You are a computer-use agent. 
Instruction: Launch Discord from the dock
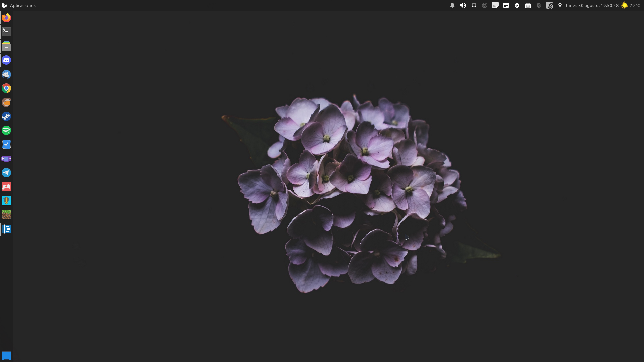click(x=6, y=60)
